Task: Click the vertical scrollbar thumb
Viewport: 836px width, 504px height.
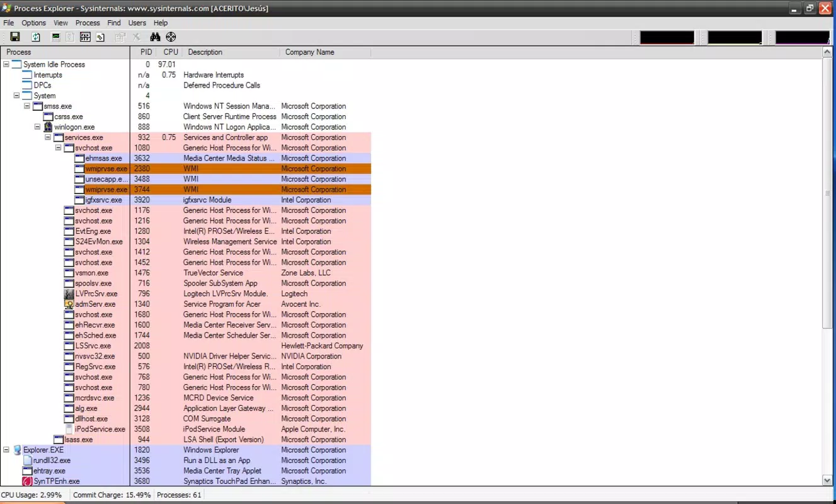Action: coord(828,192)
